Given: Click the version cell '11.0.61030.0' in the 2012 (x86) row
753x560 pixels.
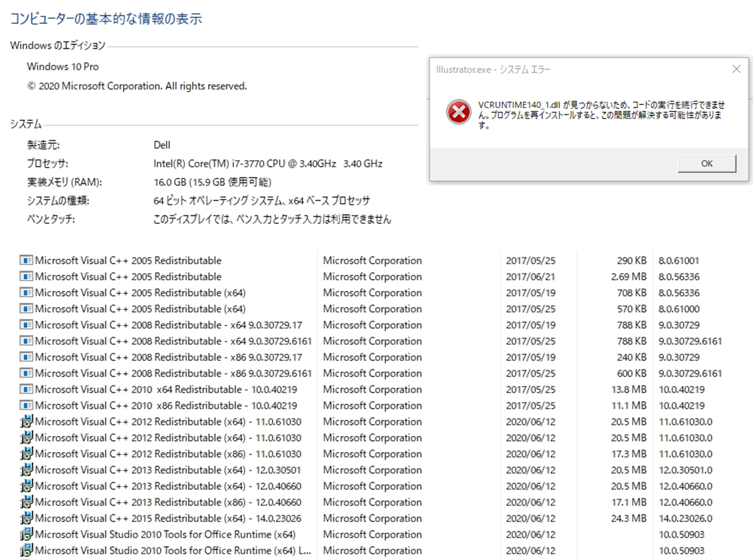Looking at the screenshot, I should pyautogui.click(x=685, y=454).
